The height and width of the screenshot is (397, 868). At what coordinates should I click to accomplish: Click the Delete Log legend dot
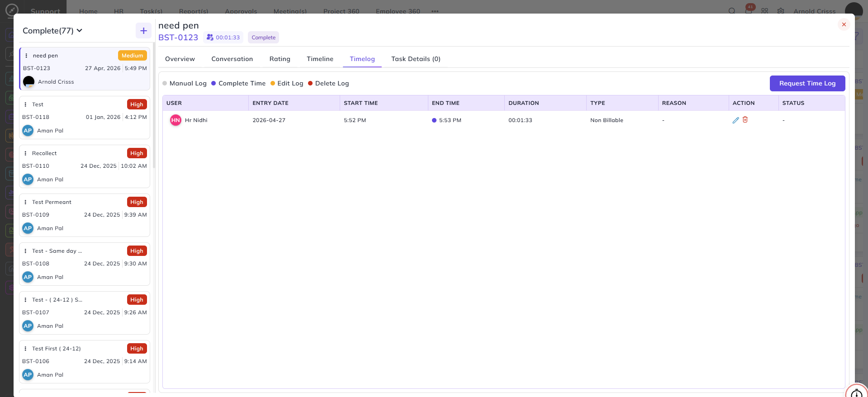[x=310, y=83]
